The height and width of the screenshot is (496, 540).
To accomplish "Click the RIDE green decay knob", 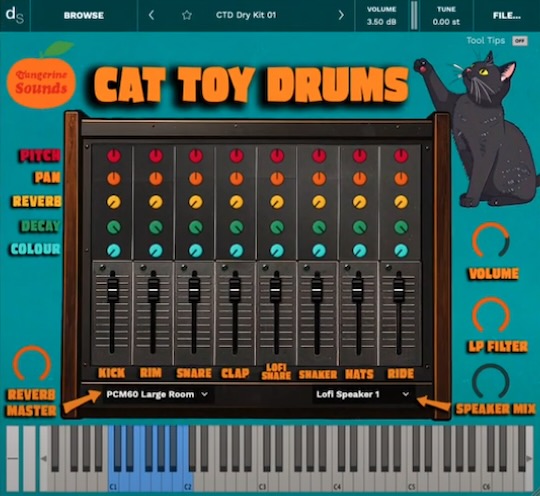I will (401, 227).
